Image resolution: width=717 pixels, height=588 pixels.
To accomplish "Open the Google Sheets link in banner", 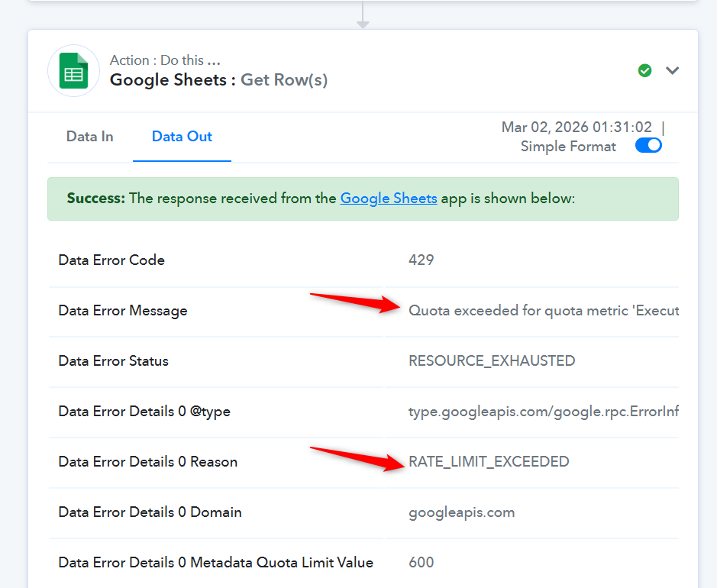I will tap(389, 199).
